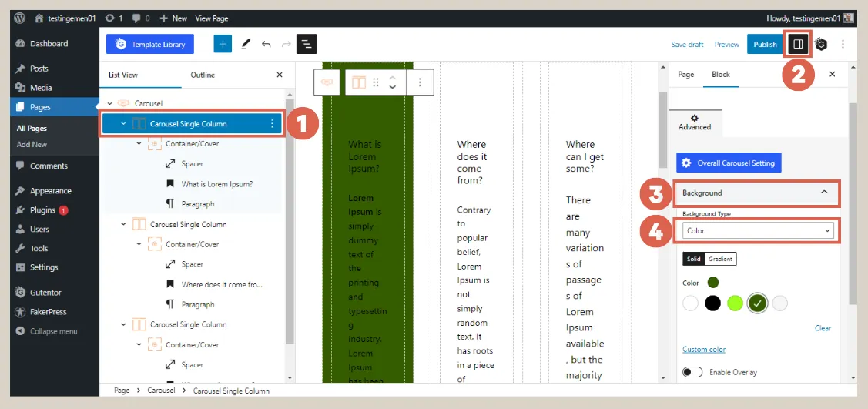Open the Custom color link
The height and width of the screenshot is (409, 868).
pyautogui.click(x=704, y=350)
